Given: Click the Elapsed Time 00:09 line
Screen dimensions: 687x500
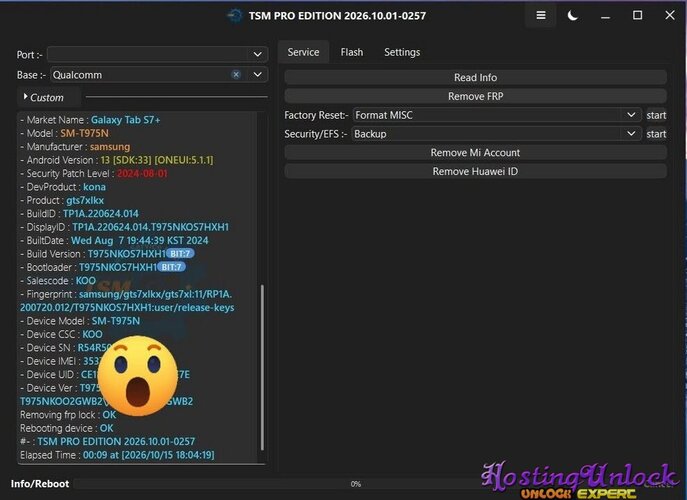Looking at the screenshot, I should point(117,455).
